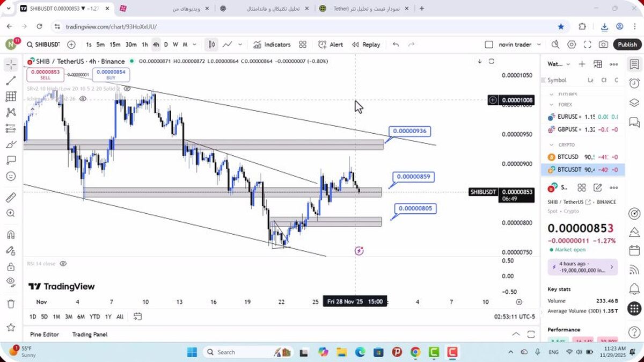Open quick search magnifier icon
The height and width of the screenshot is (362, 644).
click(x=555, y=45)
